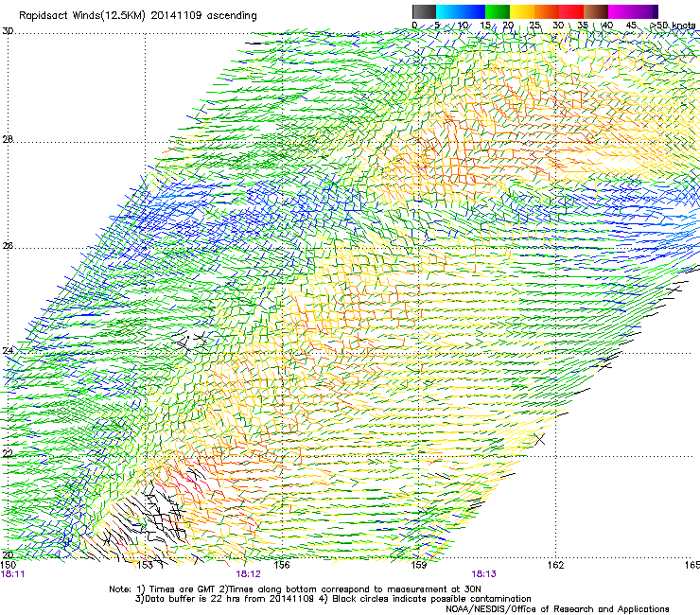
Task: Click the black X marker near 162 longitude
Action: [x=540, y=439]
